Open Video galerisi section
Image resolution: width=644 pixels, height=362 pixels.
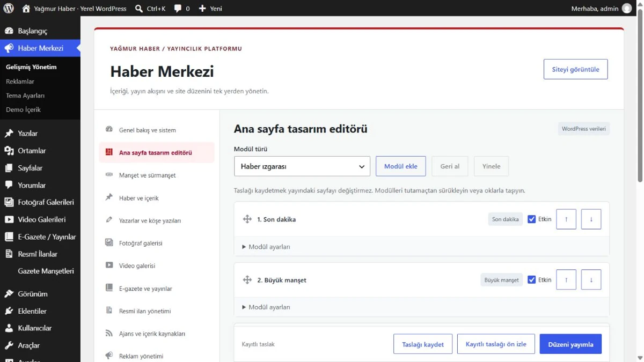point(157,265)
